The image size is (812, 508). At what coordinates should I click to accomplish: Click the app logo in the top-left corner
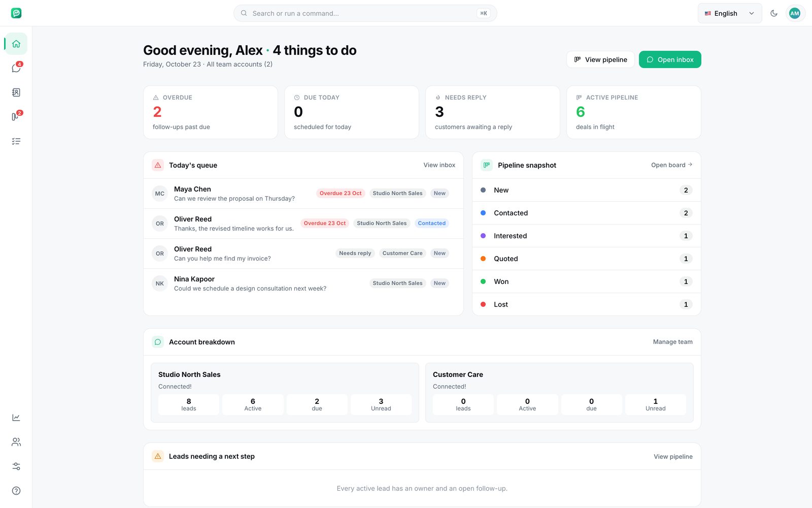pos(16,13)
